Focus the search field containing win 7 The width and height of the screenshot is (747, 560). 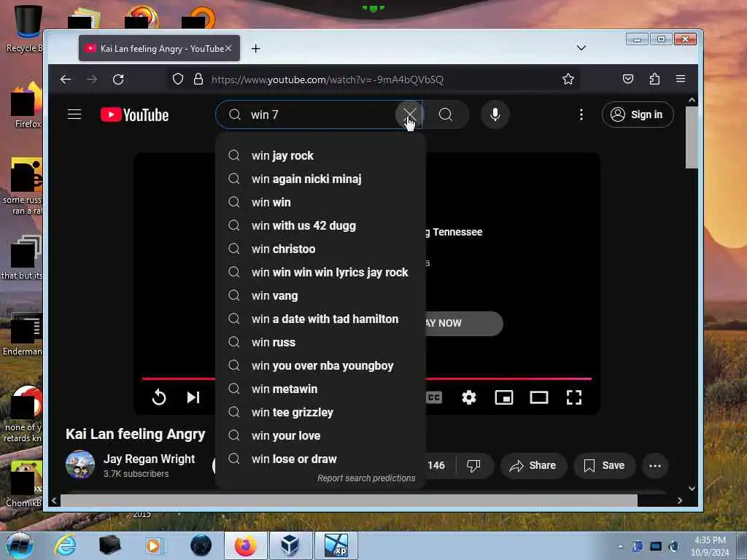318,114
